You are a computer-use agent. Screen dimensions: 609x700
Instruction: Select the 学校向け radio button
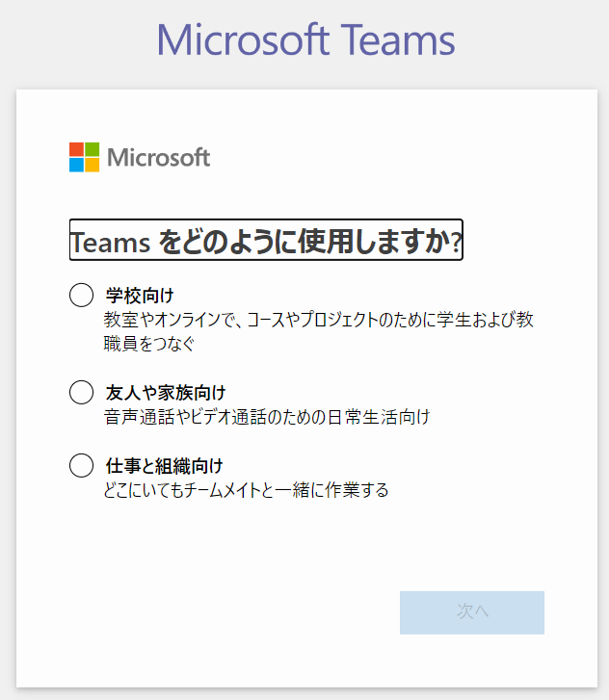[x=81, y=295]
